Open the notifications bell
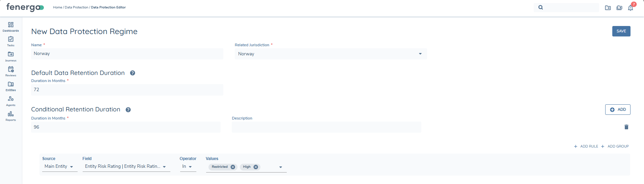644x184 pixels. click(630, 8)
